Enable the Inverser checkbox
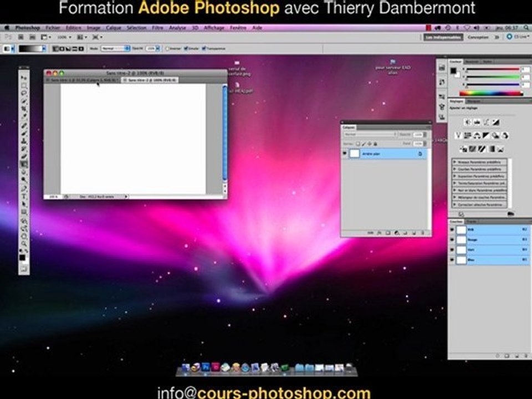This screenshot has height=399, width=532. (x=167, y=49)
